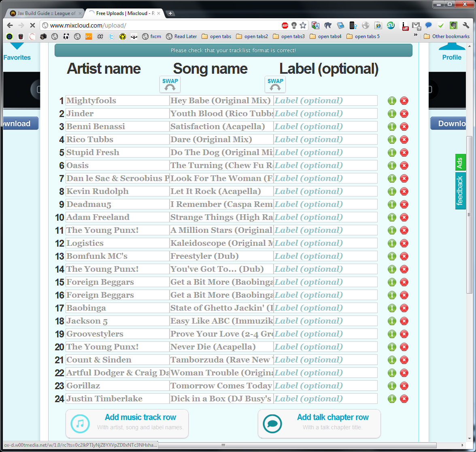Remove the Baobinga track row

coord(404,308)
